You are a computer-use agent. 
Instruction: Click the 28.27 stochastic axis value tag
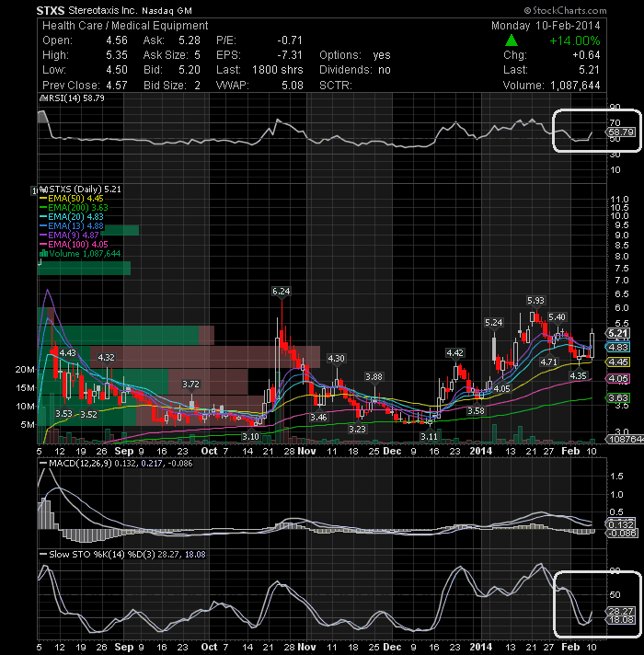click(x=621, y=612)
